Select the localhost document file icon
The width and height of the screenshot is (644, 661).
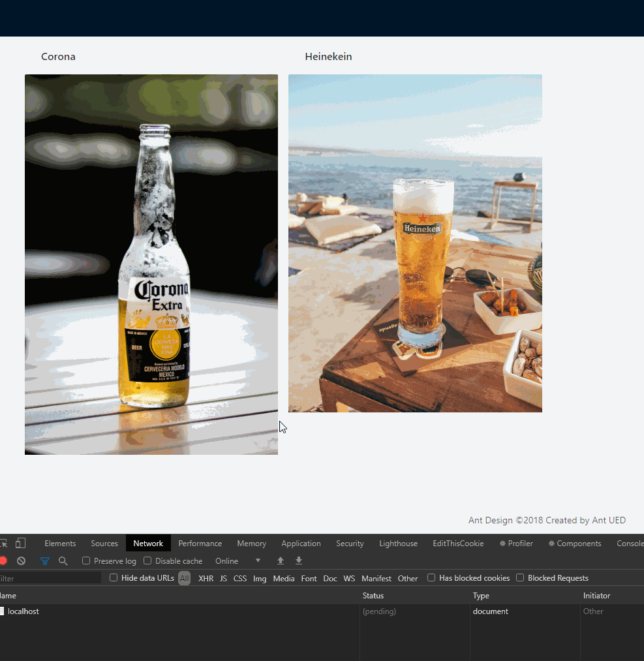point(2,611)
